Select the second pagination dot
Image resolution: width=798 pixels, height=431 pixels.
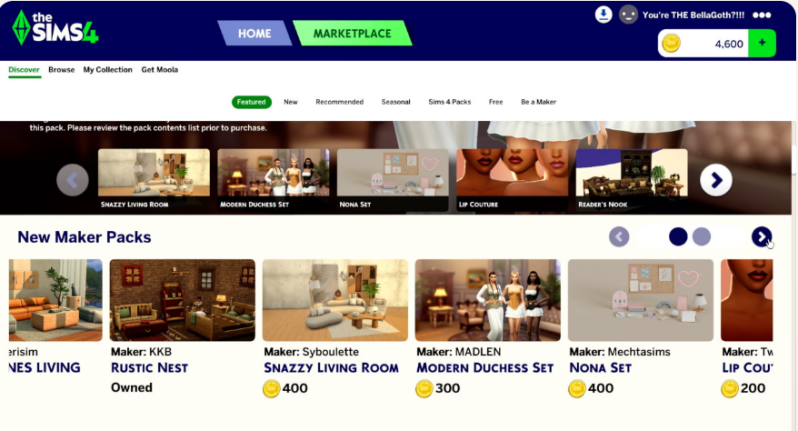pyautogui.click(x=701, y=237)
